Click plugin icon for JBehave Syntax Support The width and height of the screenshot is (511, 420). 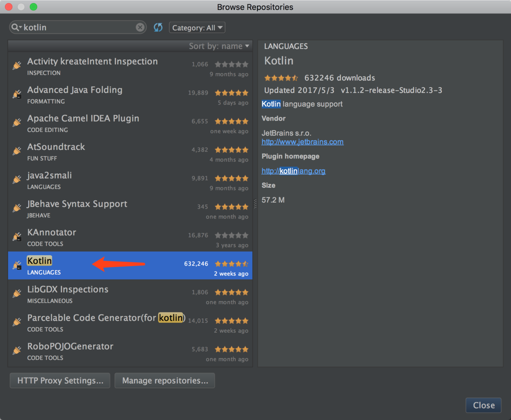tap(17, 208)
